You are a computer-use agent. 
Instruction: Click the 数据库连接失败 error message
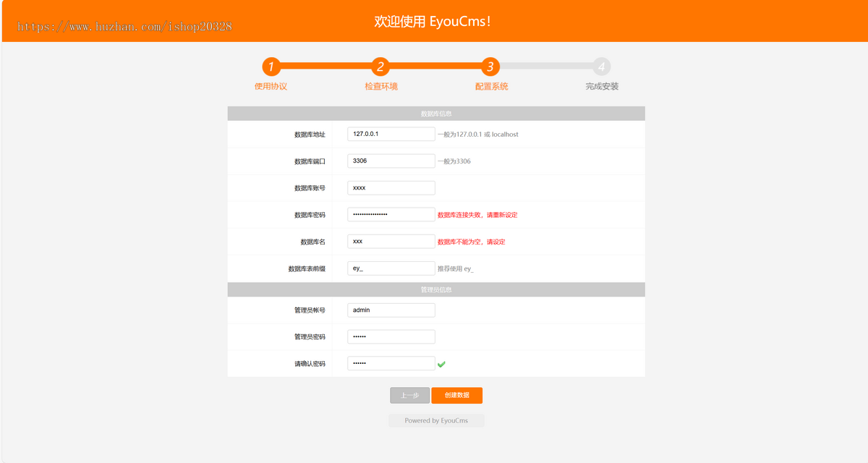(x=477, y=215)
